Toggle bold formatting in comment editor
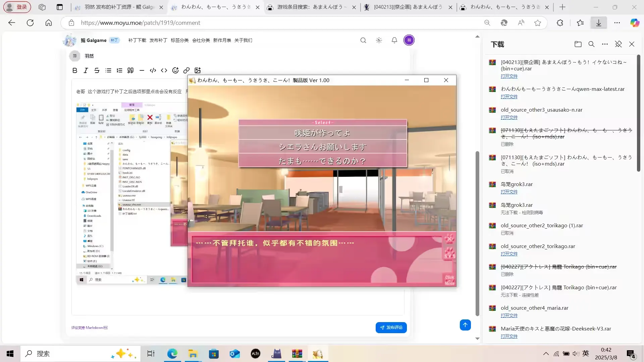Viewport: 644px width, 362px height. coord(75,70)
